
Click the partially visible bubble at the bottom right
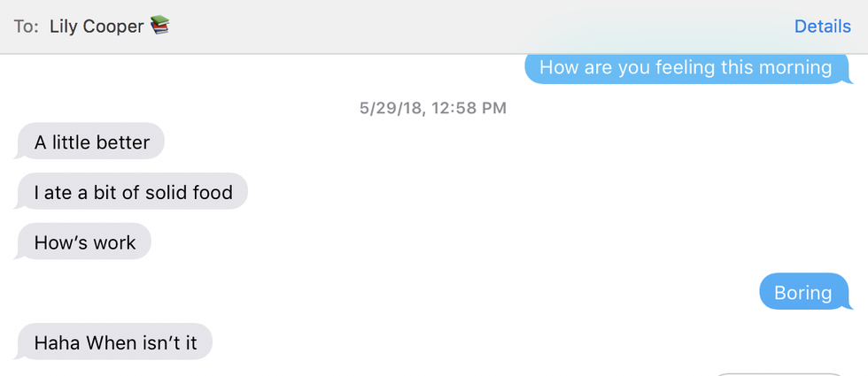pyautogui.click(x=779, y=373)
